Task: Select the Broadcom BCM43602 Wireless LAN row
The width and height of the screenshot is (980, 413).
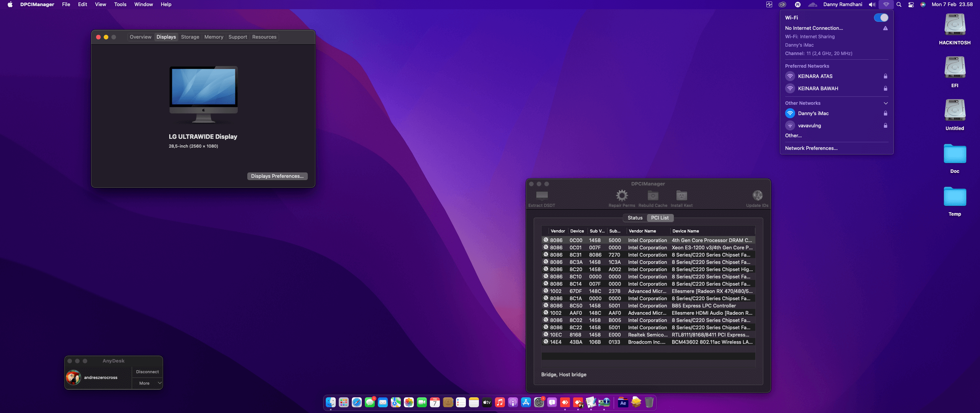Action: click(x=647, y=342)
